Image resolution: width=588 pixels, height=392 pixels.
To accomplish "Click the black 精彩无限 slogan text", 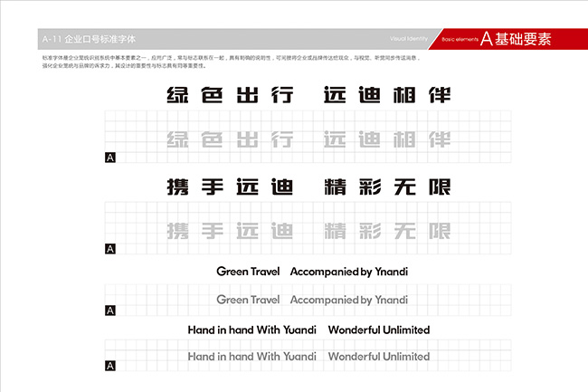I will pos(386,186).
